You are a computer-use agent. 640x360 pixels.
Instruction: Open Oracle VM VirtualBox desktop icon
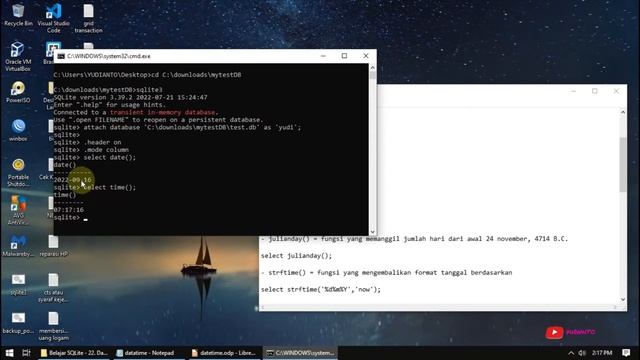coord(18,56)
